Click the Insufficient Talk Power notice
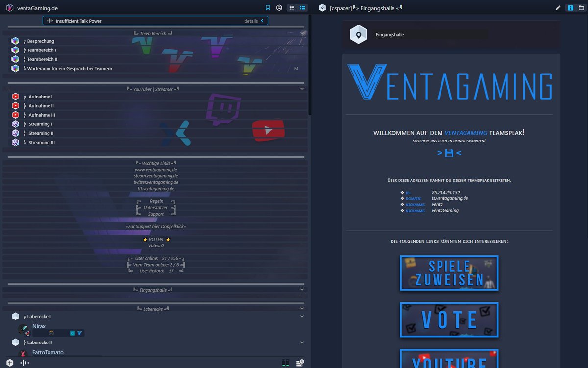The image size is (588, 368). pos(155,21)
